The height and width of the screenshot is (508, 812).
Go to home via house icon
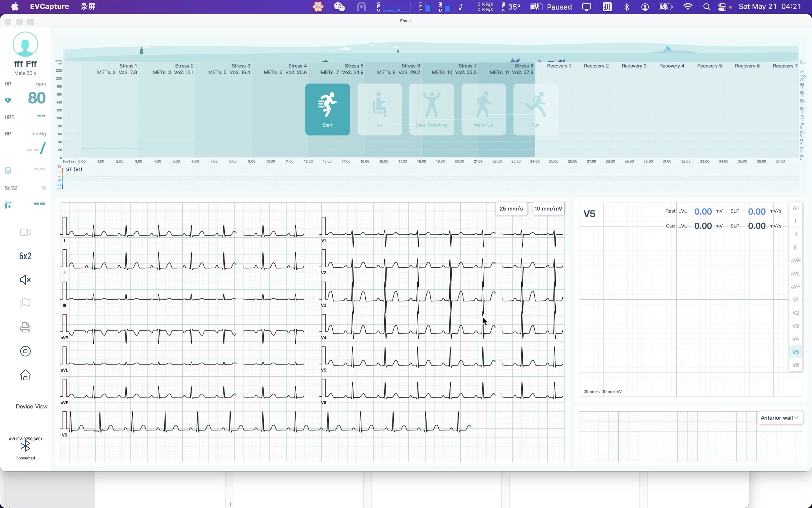pos(25,375)
